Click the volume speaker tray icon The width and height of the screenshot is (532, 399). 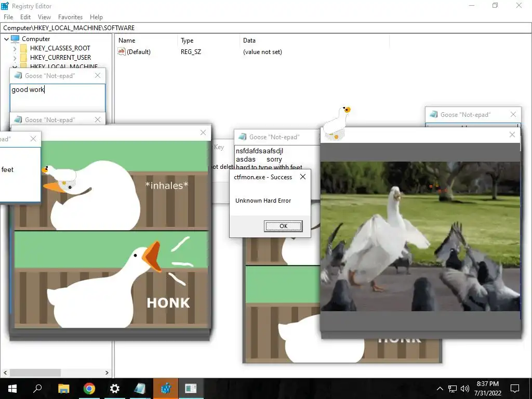(465, 389)
